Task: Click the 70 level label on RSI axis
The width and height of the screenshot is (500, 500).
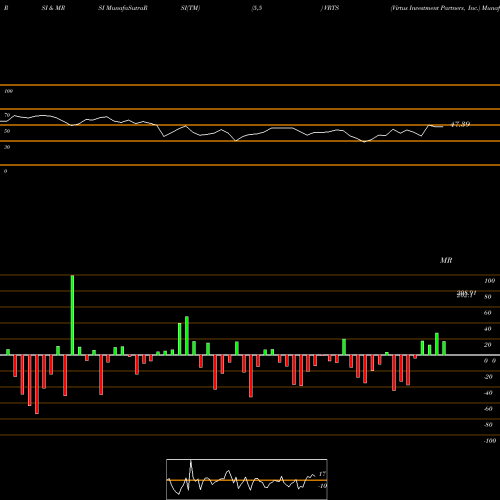Action: tap(7, 115)
